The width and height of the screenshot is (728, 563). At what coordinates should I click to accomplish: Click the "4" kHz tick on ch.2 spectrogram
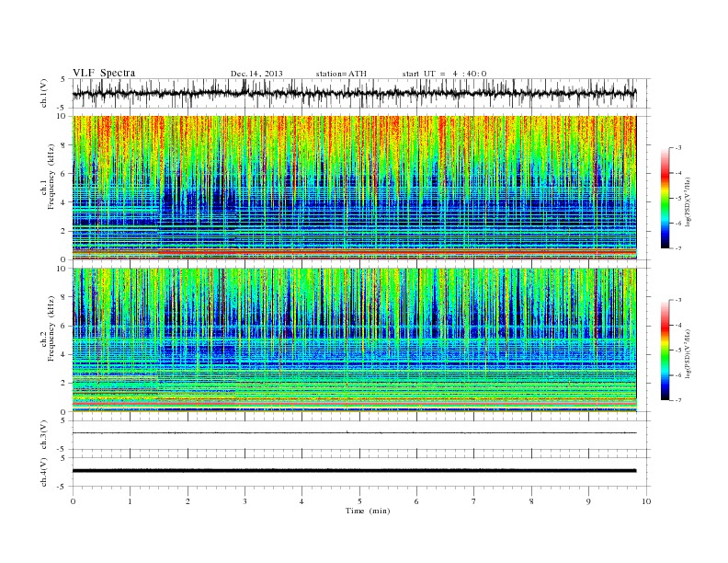click(x=63, y=354)
